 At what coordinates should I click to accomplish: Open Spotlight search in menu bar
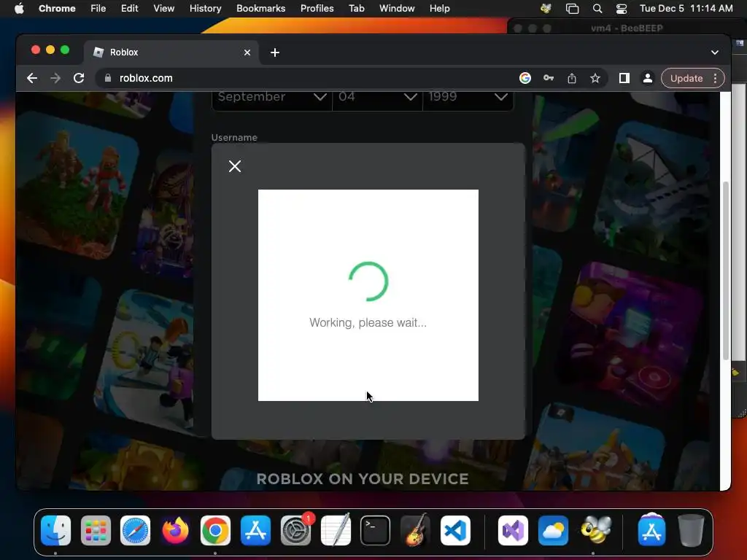pos(597,9)
